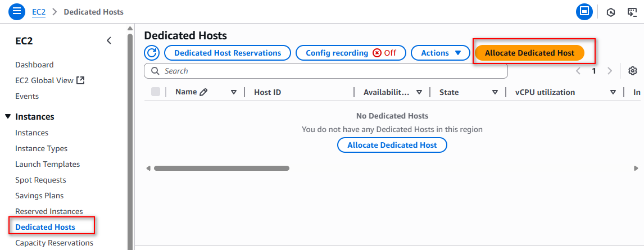Screen dimensions: 644x250
Task: Open Capacity Reservations in sidebar
Action: pyautogui.click(x=54, y=243)
